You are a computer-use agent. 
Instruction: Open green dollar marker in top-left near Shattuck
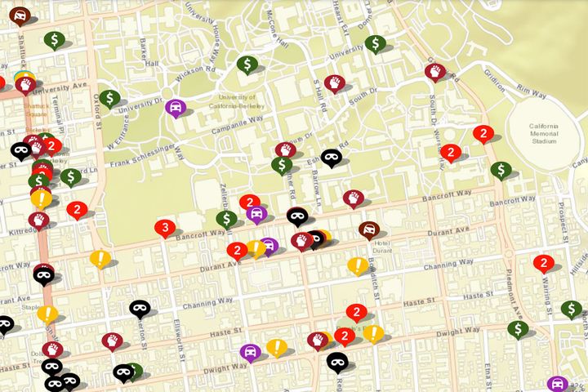pyautogui.click(x=55, y=41)
